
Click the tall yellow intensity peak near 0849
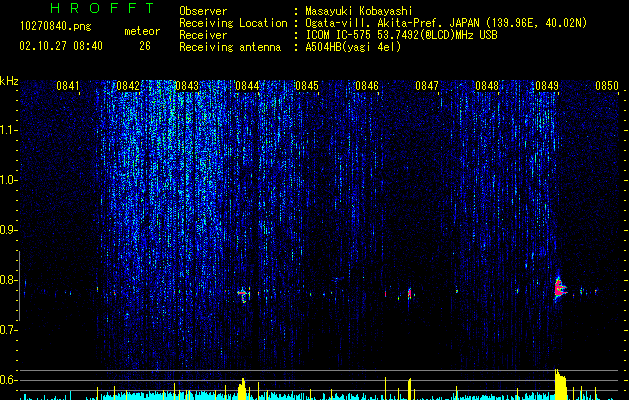click(x=560, y=384)
